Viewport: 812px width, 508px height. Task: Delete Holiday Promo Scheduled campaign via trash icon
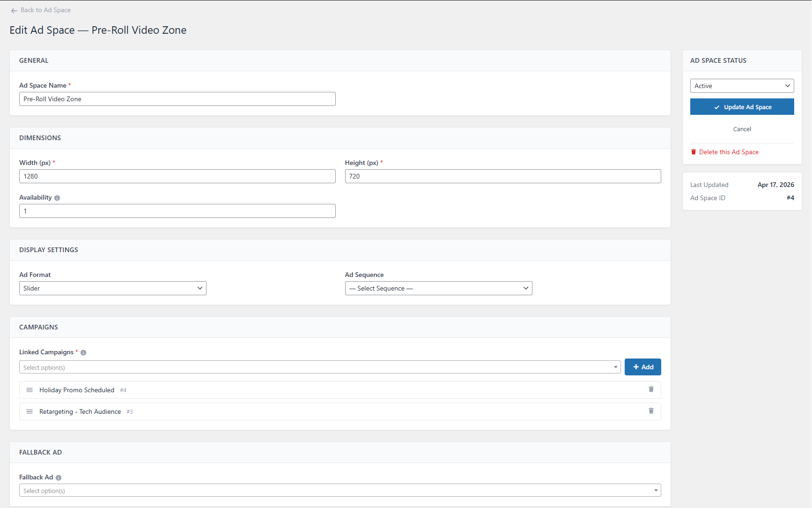tap(651, 389)
